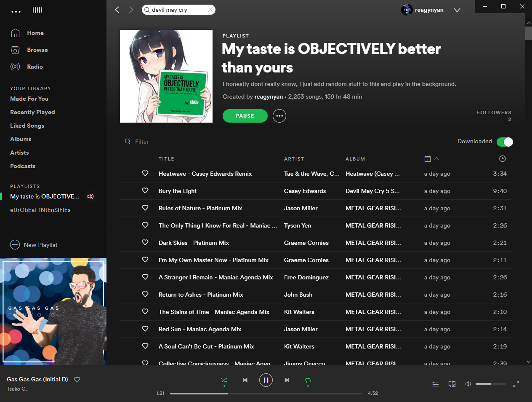The image size is (532, 402).
Task: Click the vertical scrollbar thumb
Action: [529, 33]
